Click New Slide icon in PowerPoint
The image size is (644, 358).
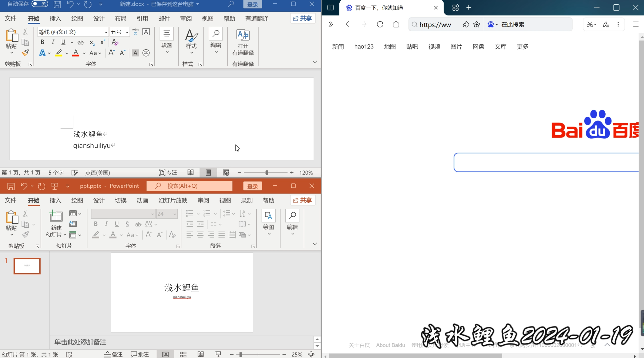tap(56, 216)
